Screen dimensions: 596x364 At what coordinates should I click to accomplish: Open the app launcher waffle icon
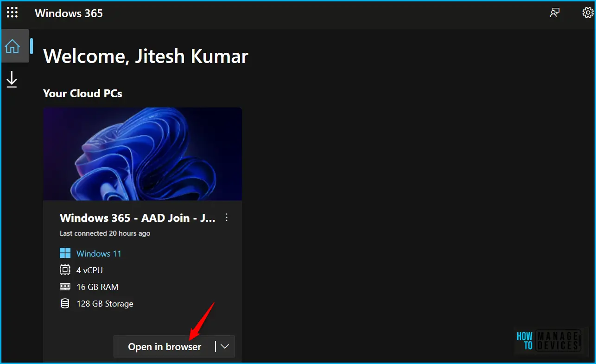click(12, 13)
